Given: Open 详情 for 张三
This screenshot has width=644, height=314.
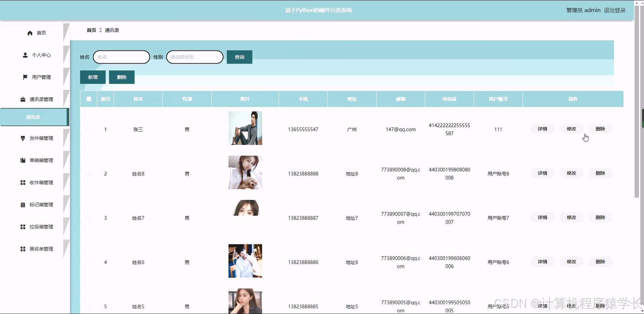Looking at the screenshot, I should pyautogui.click(x=542, y=129).
